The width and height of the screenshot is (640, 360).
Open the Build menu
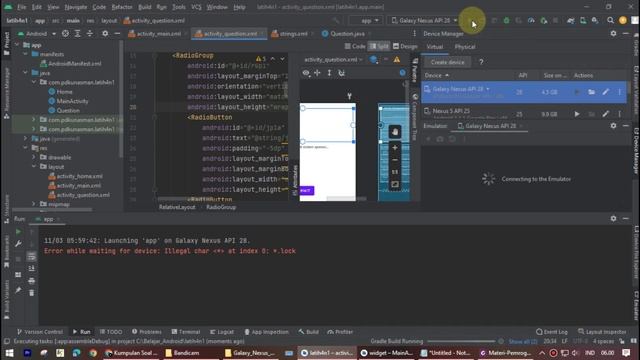click(x=144, y=7)
